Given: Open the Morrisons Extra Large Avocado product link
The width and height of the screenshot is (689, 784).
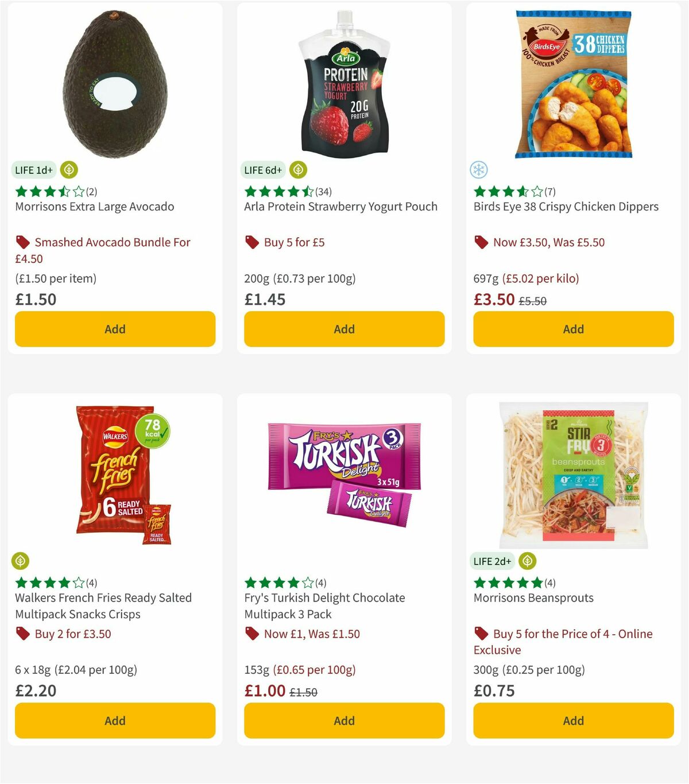Looking at the screenshot, I should (x=94, y=207).
